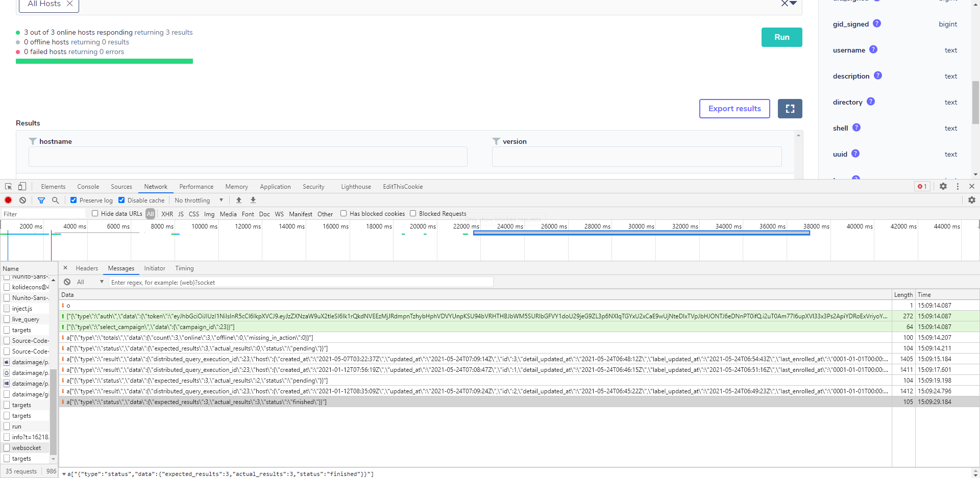Open DevTools more options menu

(958, 187)
